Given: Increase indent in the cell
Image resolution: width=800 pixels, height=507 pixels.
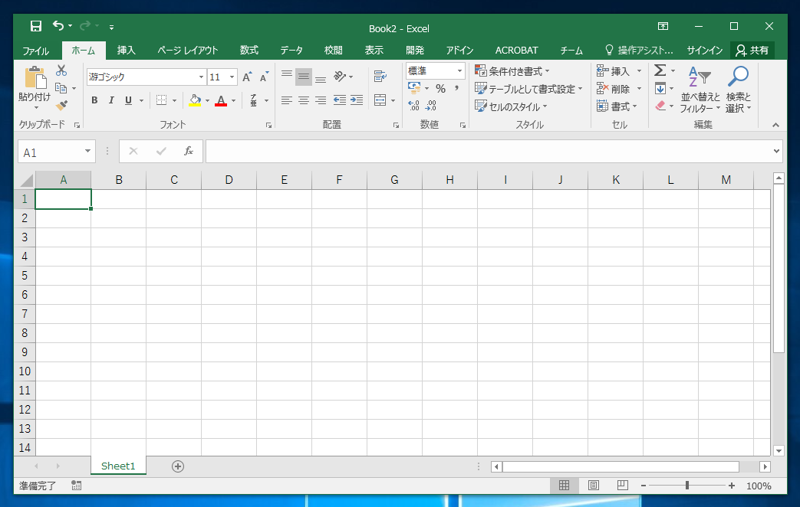Looking at the screenshot, I should click(357, 100).
